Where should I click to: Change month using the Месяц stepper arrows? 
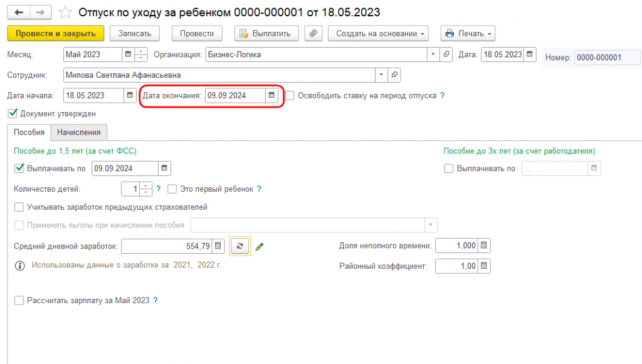pyautogui.click(x=141, y=55)
